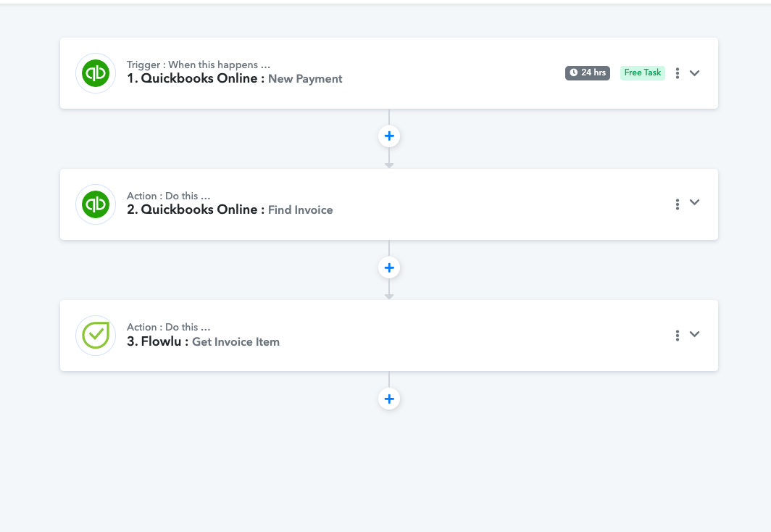
Task: Add step after Flowlu Get Invoice Item
Action: click(389, 399)
